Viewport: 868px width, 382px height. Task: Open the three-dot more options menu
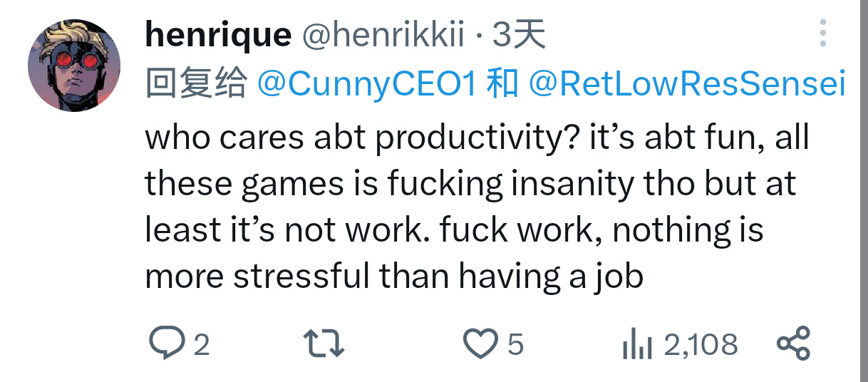tap(823, 33)
